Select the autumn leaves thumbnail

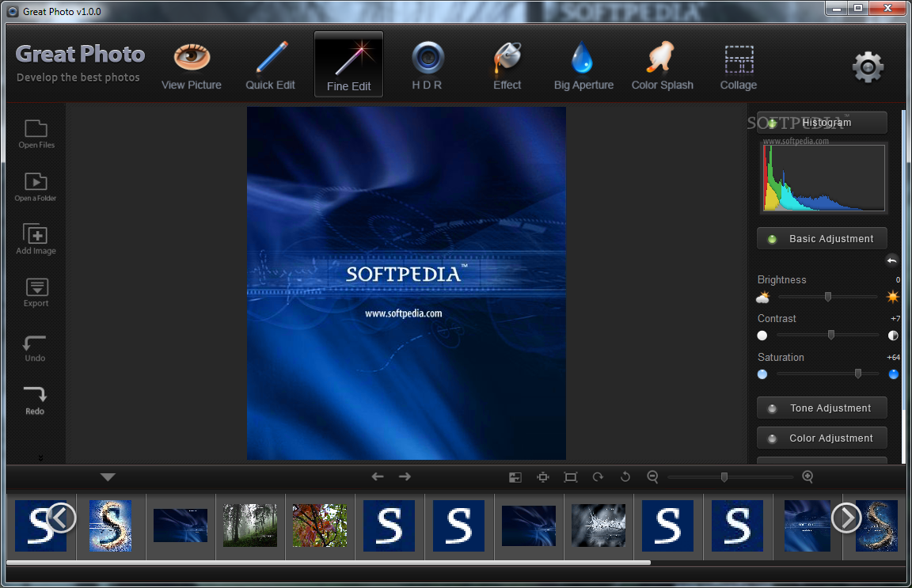coord(320,525)
